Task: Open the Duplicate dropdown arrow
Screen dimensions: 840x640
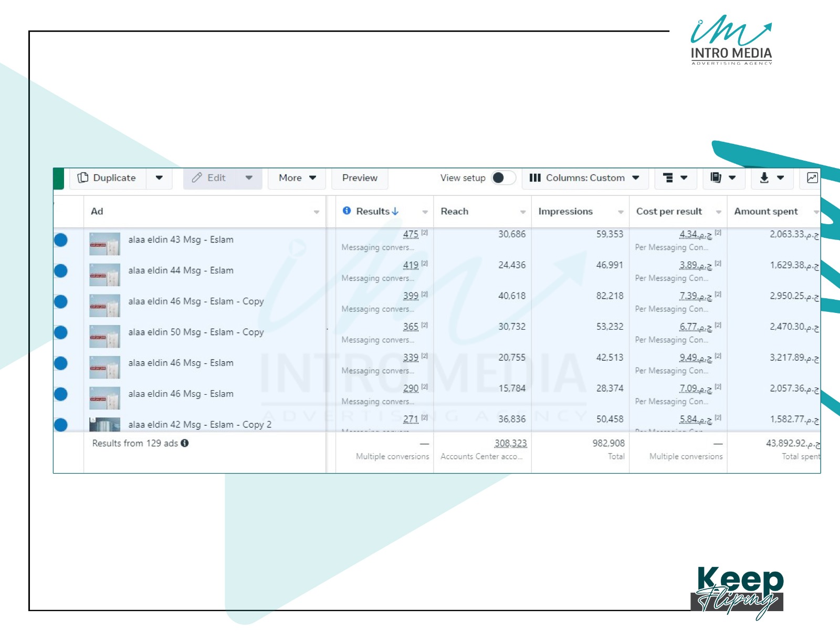Action: (x=159, y=178)
